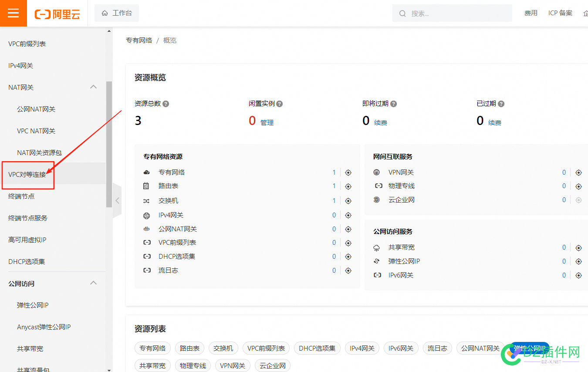Click the Alibaba Cloud logo
Image resolution: width=588 pixels, height=372 pixels.
click(57, 13)
